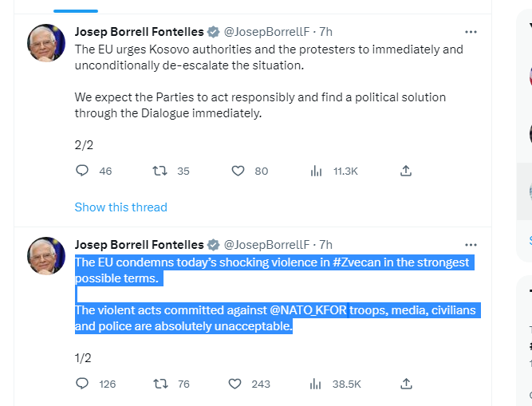Reply to the Kosovo de-escalation tweet
This screenshot has height=406, width=532.
(x=81, y=171)
